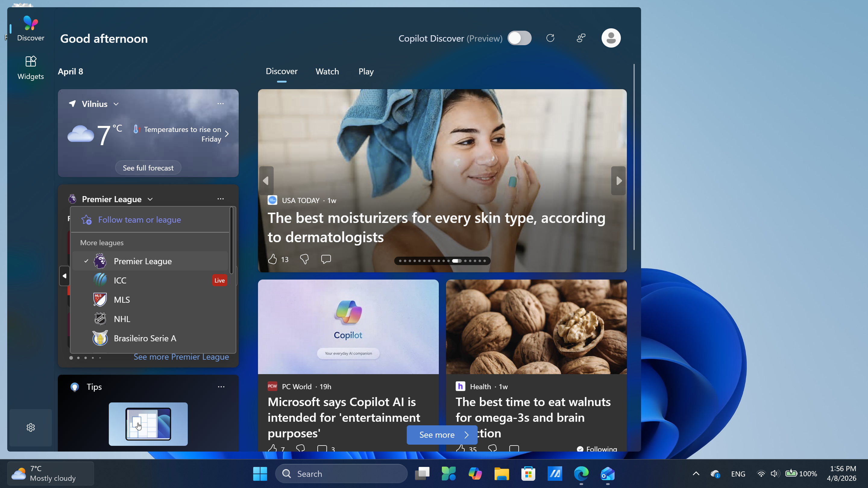The width and height of the screenshot is (868, 488).
Task: Select Premier League in league list
Action: click(150, 261)
